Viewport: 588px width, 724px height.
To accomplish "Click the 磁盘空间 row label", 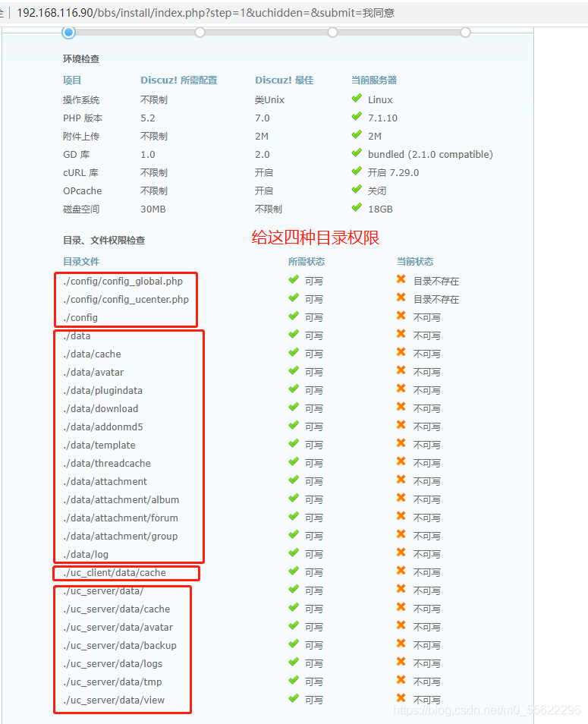I will (81, 209).
